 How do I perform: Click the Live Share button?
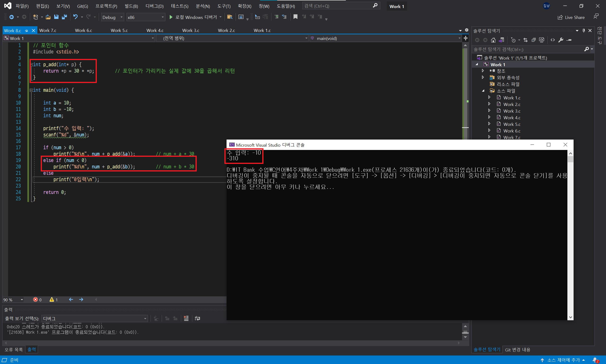tap(571, 17)
